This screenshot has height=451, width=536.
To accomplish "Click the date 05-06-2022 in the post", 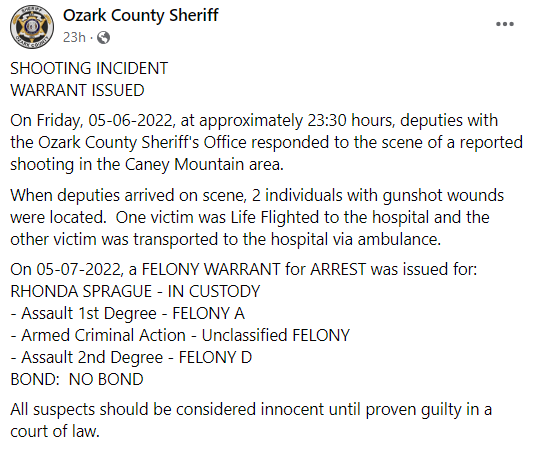I will pos(132,121).
